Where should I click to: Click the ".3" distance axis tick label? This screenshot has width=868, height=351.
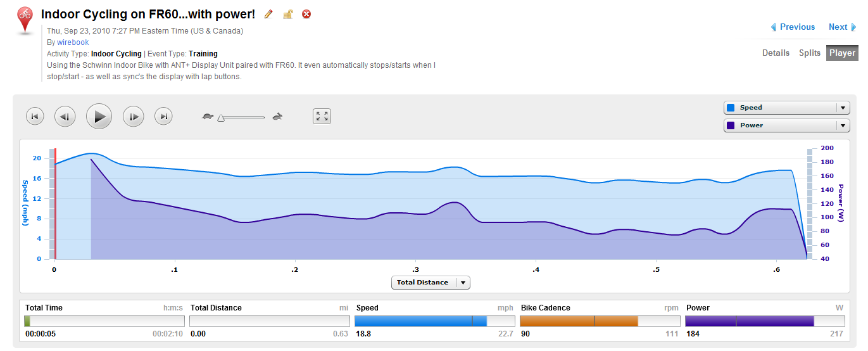click(x=415, y=269)
